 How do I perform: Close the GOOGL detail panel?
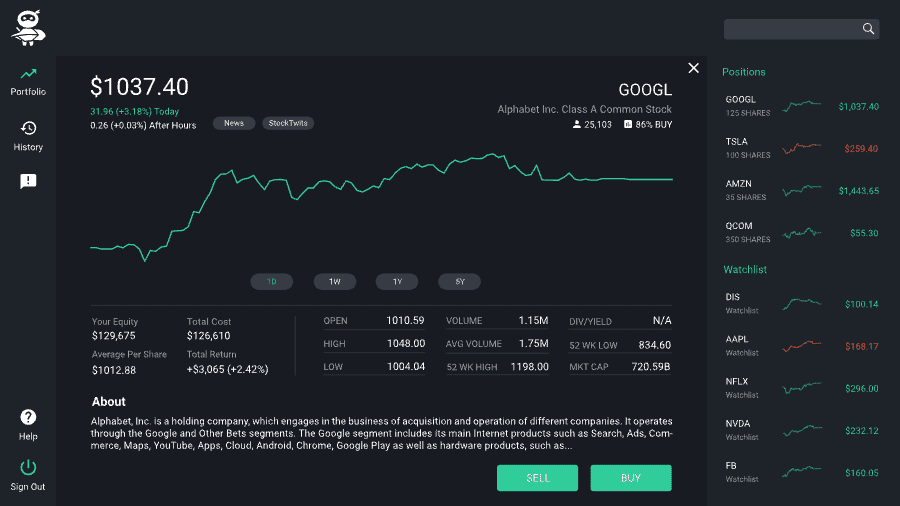[x=693, y=68]
